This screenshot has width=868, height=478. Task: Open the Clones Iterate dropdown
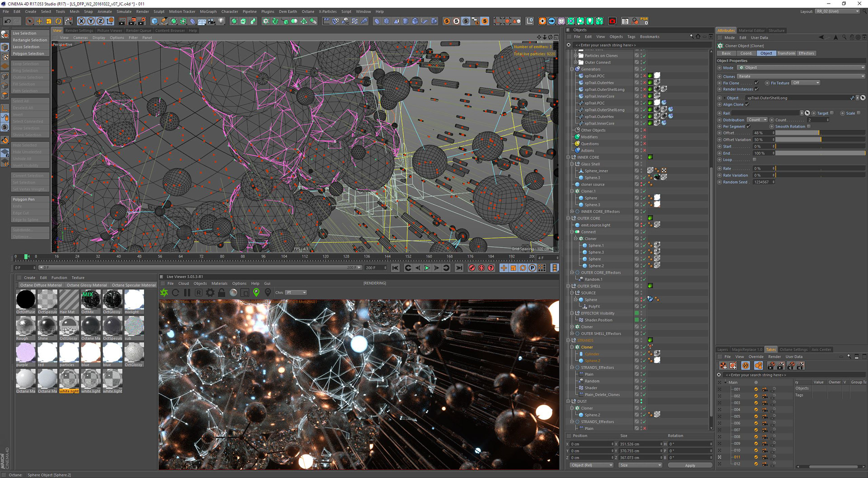(x=802, y=76)
